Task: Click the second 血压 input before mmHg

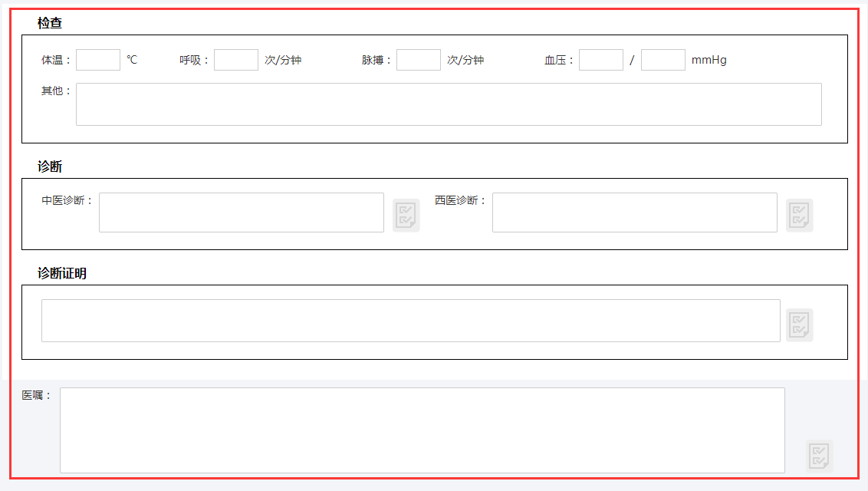Action: click(x=663, y=60)
